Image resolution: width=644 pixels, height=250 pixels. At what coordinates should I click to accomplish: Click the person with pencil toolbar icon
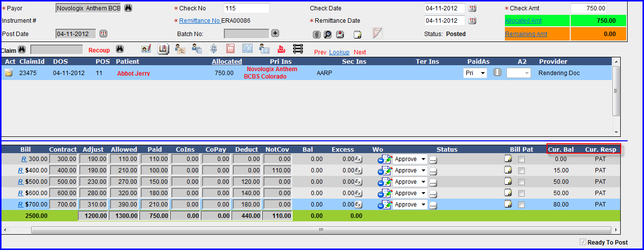[x=146, y=49]
